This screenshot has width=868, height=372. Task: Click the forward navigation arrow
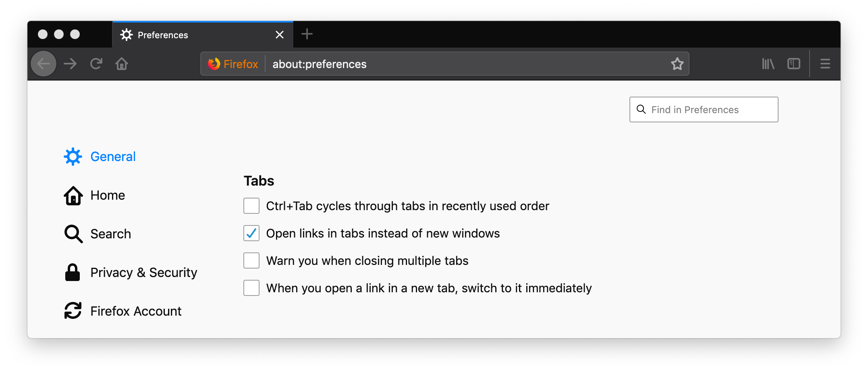(70, 64)
